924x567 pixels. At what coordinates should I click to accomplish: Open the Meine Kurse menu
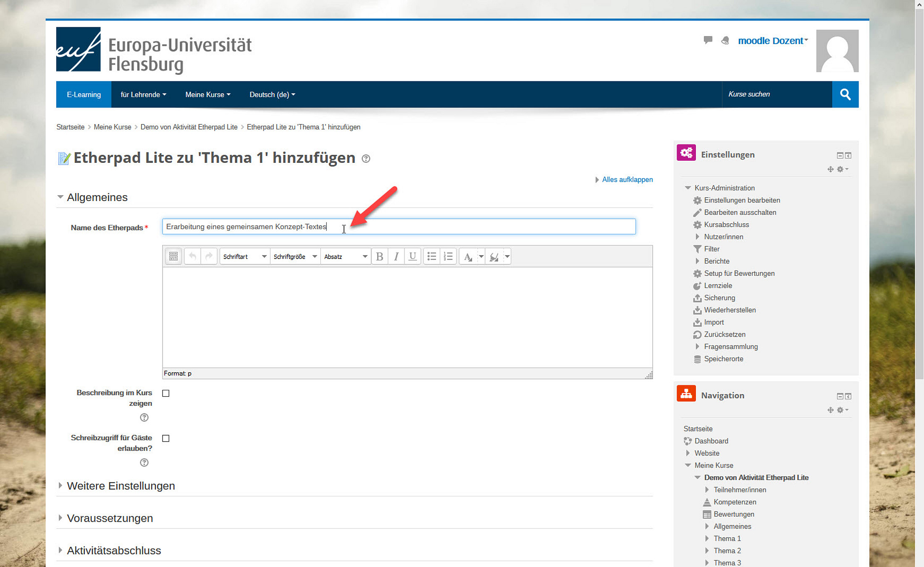pos(207,94)
